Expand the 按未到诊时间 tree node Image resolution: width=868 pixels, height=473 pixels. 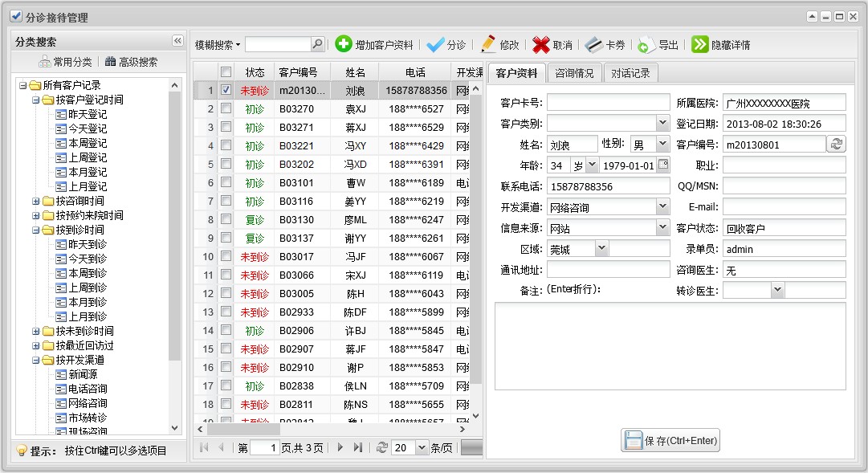35,331
